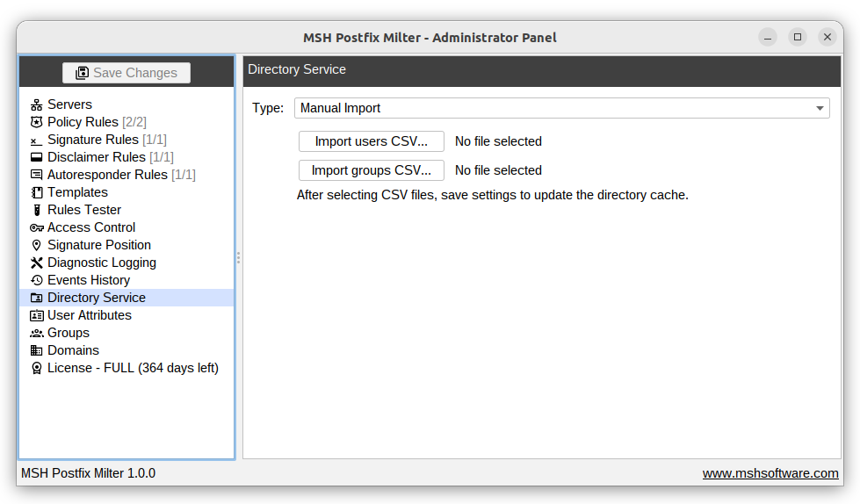The height and width of the screenshot is (504, 860).
Task: Click the Servers network icon in sidebar
Action: click(x=36, y=104)
